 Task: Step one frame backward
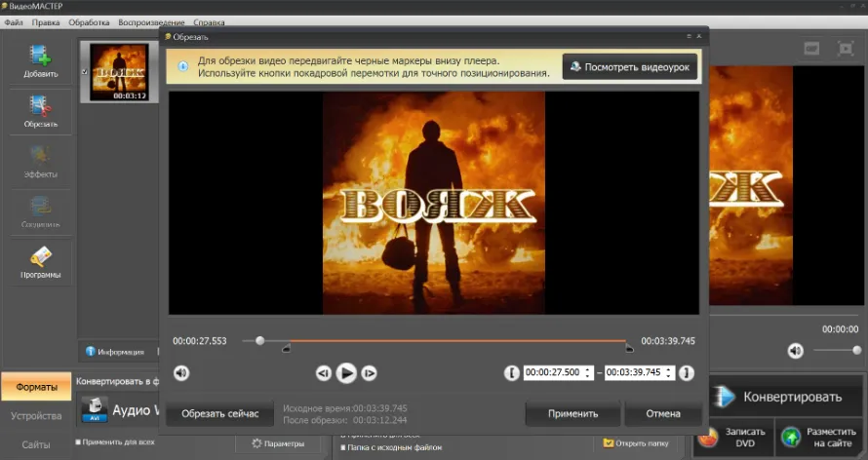[323, 373]
